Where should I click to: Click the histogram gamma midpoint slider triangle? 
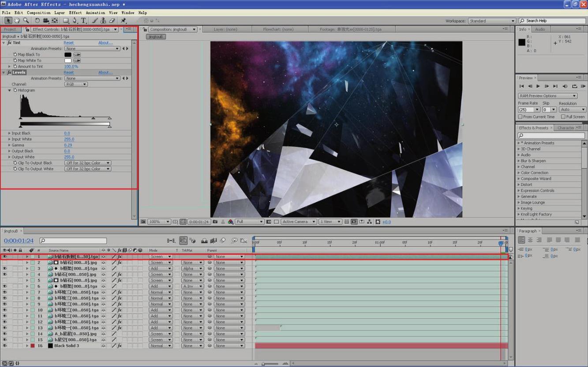[93, 118]
